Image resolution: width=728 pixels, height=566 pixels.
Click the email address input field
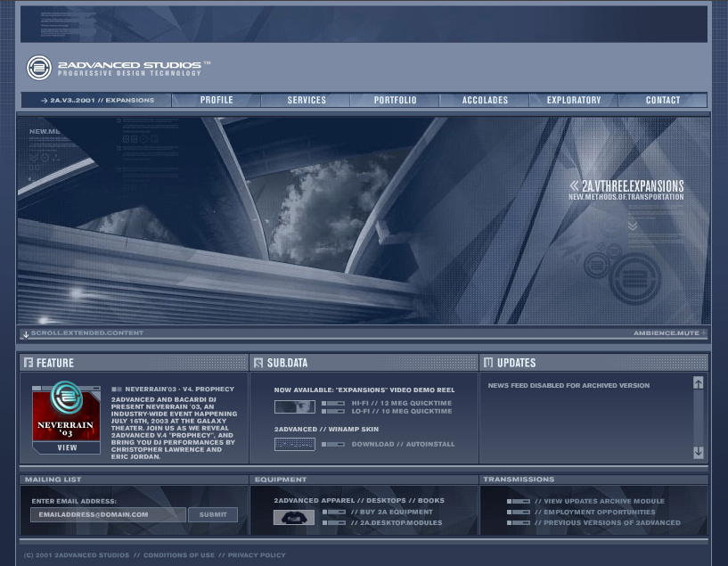108,514
